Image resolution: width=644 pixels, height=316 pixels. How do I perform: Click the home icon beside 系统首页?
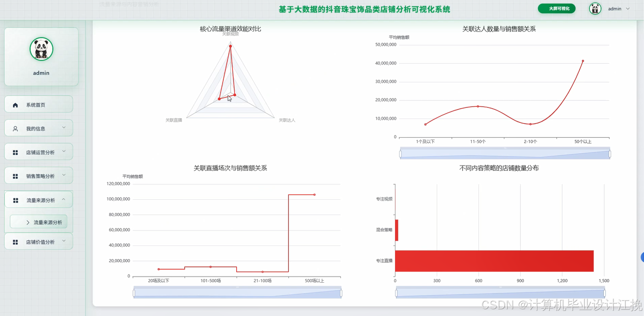coord(15,105)
